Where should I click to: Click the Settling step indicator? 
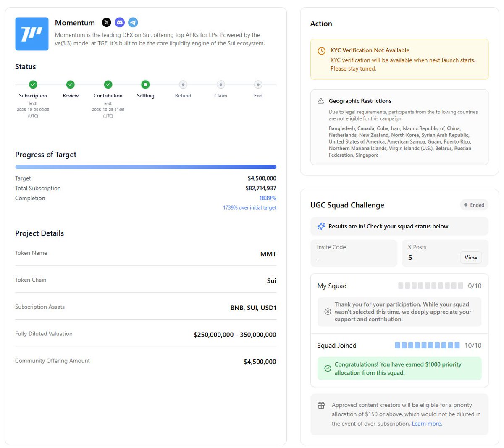click(x=145, y=84)
